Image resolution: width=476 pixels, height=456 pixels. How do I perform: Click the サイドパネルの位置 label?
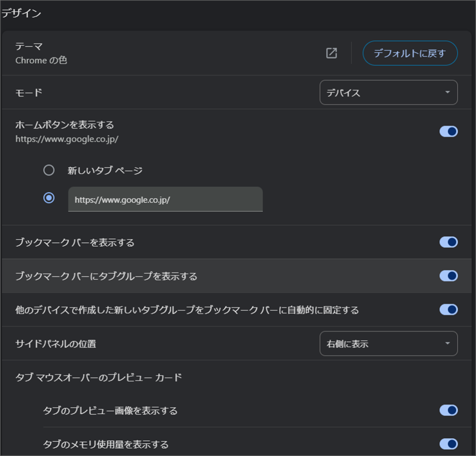tap(56, 344)
